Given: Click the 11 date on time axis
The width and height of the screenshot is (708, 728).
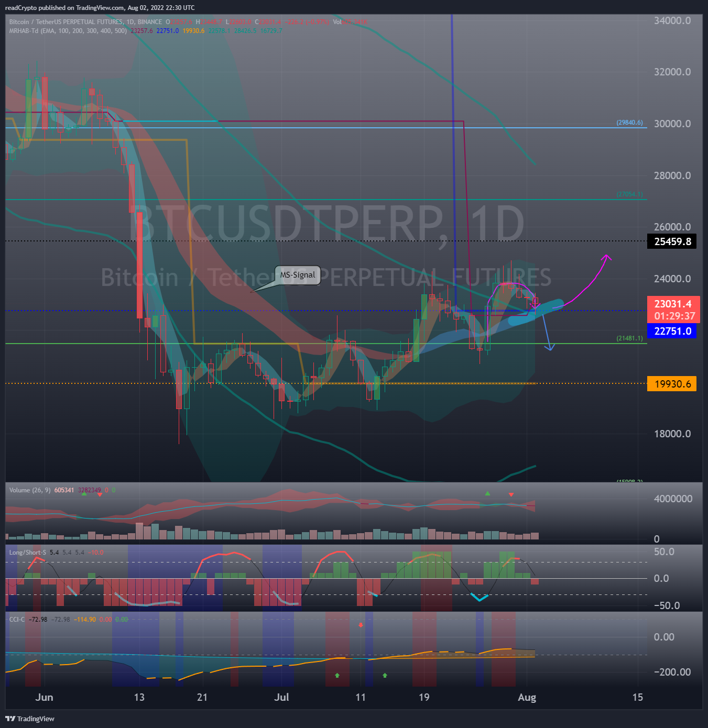Looking at the screenshot, I should [x=361, y=697].
